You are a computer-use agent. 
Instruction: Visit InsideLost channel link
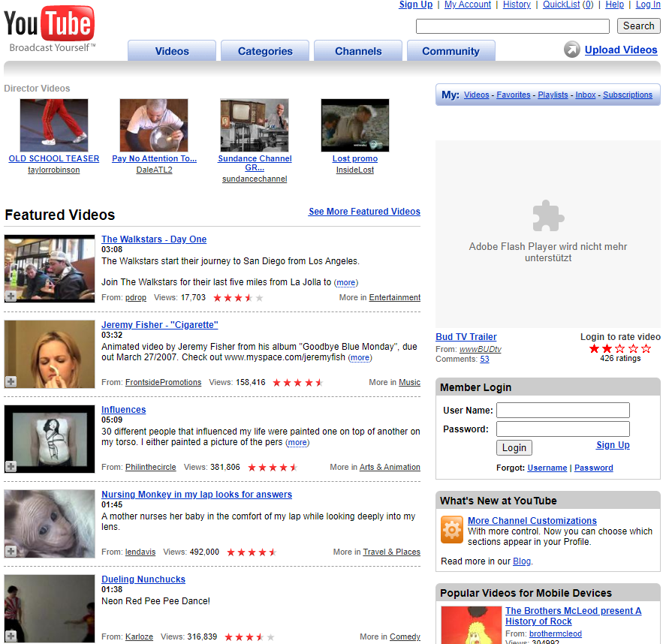point(355,170)
